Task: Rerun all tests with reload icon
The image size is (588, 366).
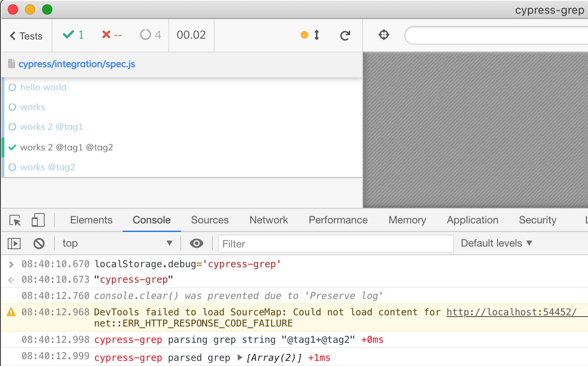Action: pyautogui.click(x=345, y=35)
